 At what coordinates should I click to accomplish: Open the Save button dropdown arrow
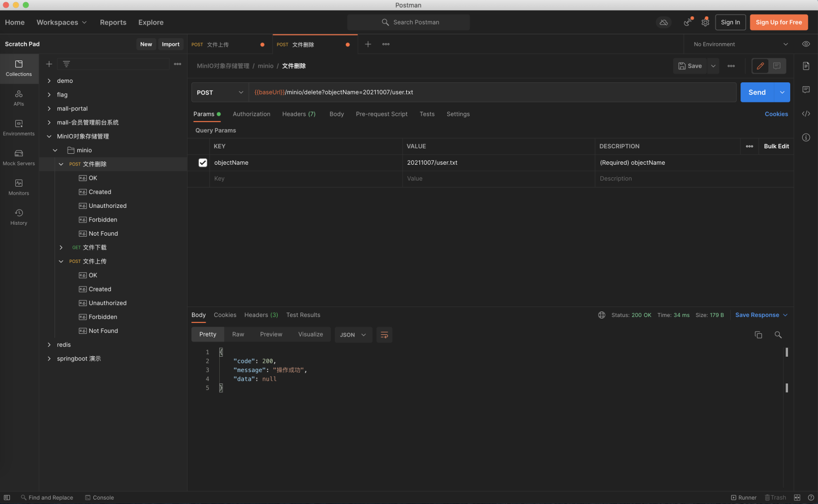[x=713, y=66]
